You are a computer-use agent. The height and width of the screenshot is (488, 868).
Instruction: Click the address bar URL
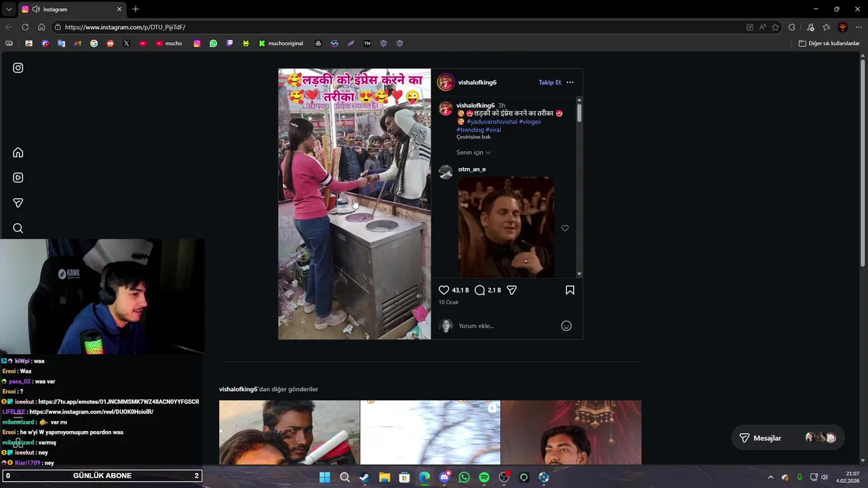click(x=125, y=27)
